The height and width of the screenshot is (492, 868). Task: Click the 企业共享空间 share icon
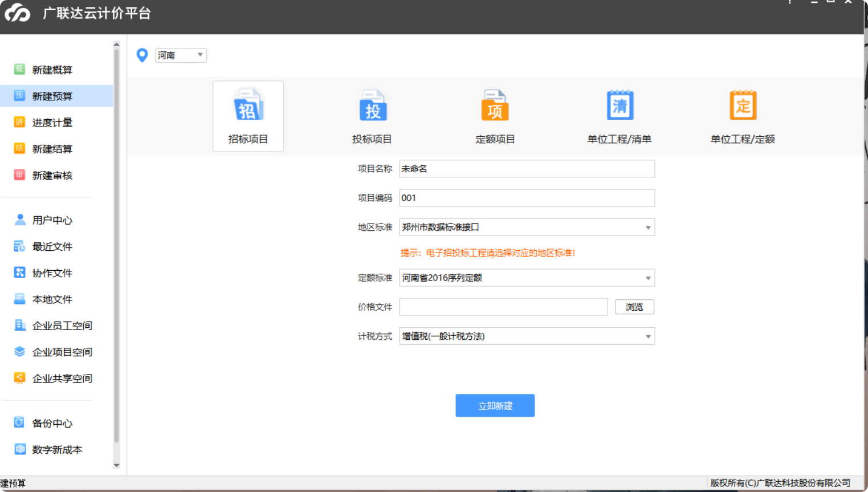click(19, 377)
